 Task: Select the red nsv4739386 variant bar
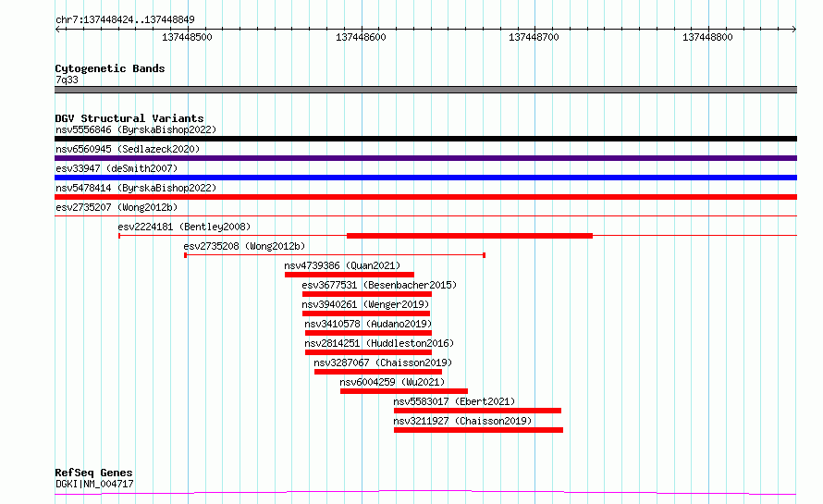(350, 275)
